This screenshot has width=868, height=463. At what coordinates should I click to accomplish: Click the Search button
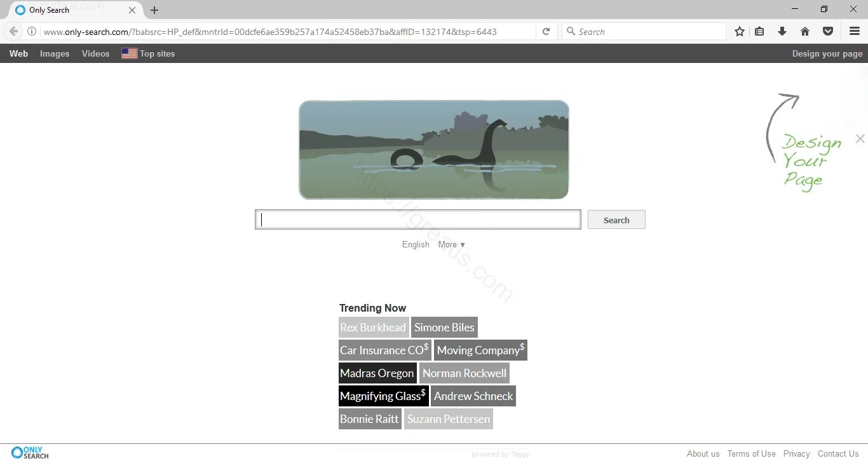[616, 219]
